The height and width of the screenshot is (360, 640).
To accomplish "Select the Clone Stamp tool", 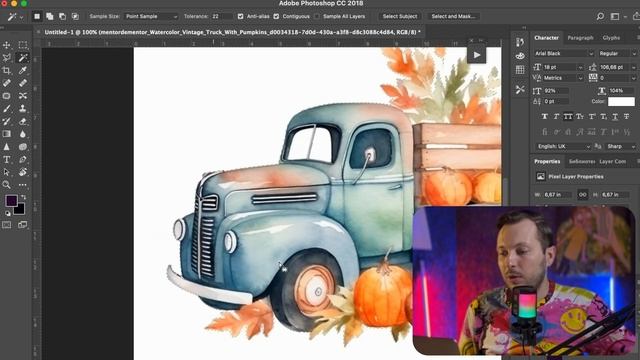I will click(x=23, y=109).
